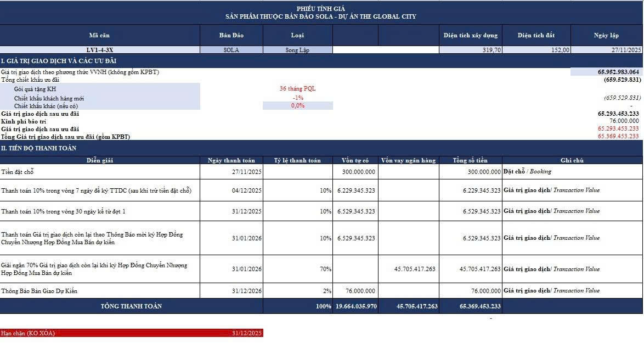
Task: Click the Ngày thanh toán column header
Action: click(231, 160)
